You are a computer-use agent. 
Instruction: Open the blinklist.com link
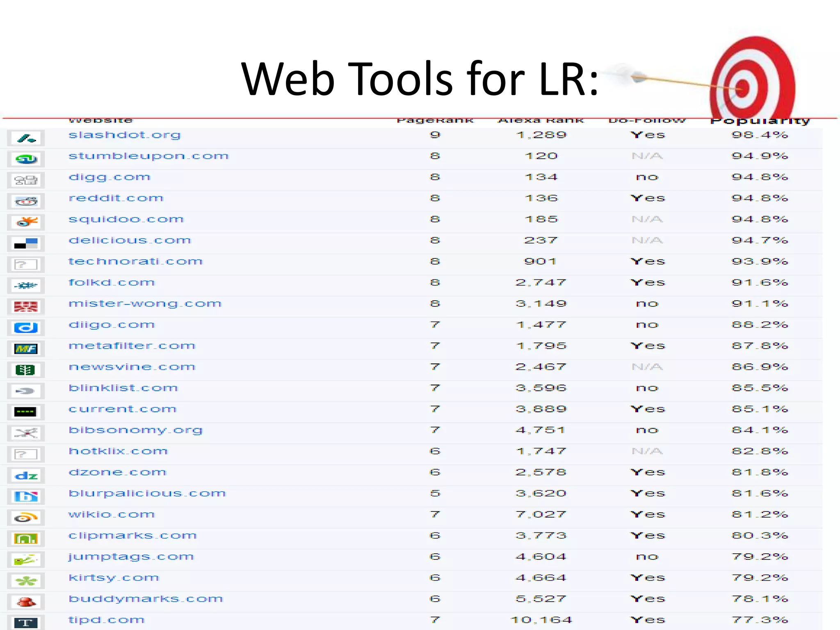tap(123, 388)
